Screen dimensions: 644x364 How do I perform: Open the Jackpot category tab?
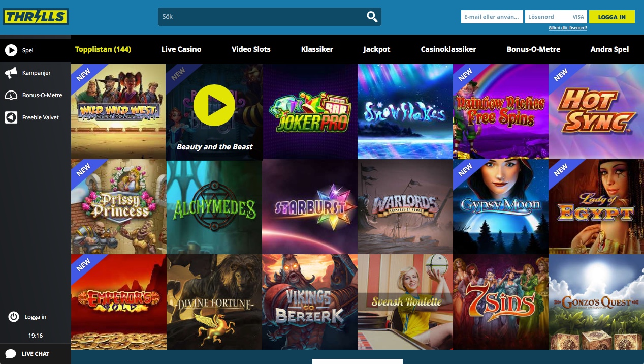tap(377, 49)
